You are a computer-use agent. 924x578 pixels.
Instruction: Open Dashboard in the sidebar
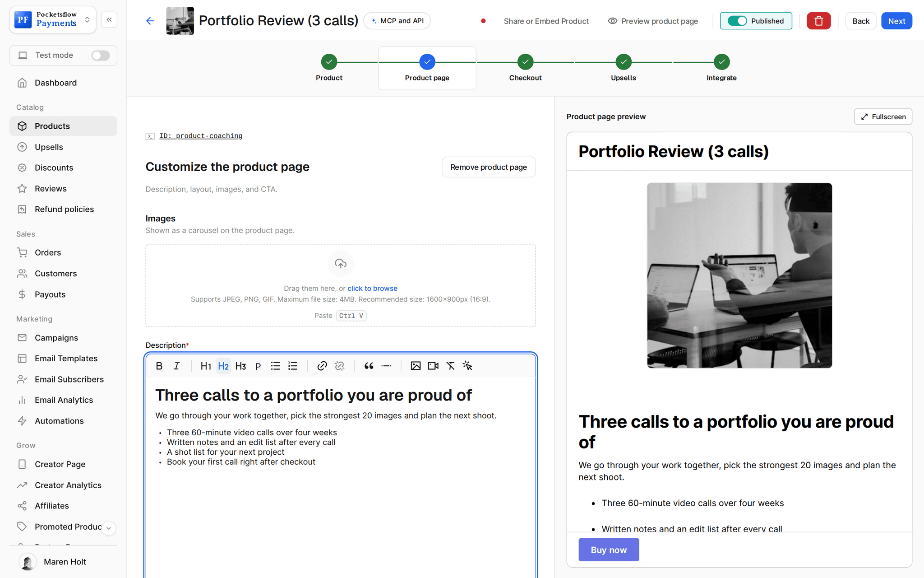coord(63,83)
